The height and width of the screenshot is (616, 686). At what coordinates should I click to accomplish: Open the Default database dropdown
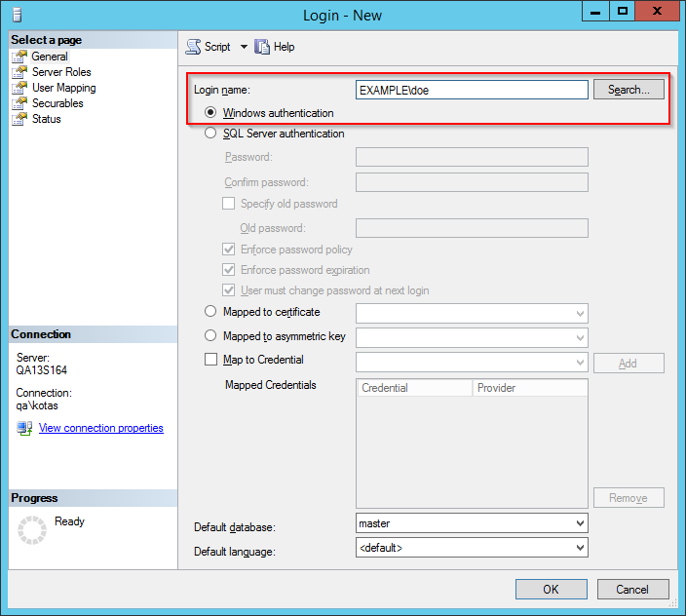[580, 523]
